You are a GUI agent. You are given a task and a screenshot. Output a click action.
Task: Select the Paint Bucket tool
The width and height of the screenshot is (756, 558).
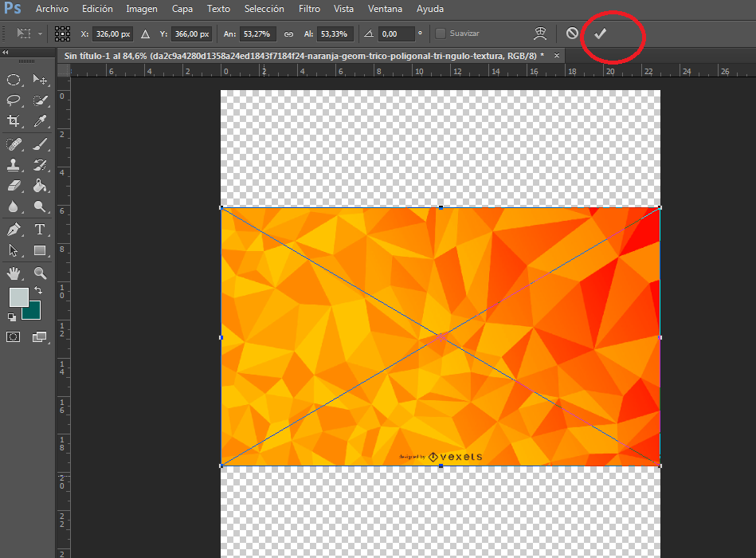click(40, 185)
